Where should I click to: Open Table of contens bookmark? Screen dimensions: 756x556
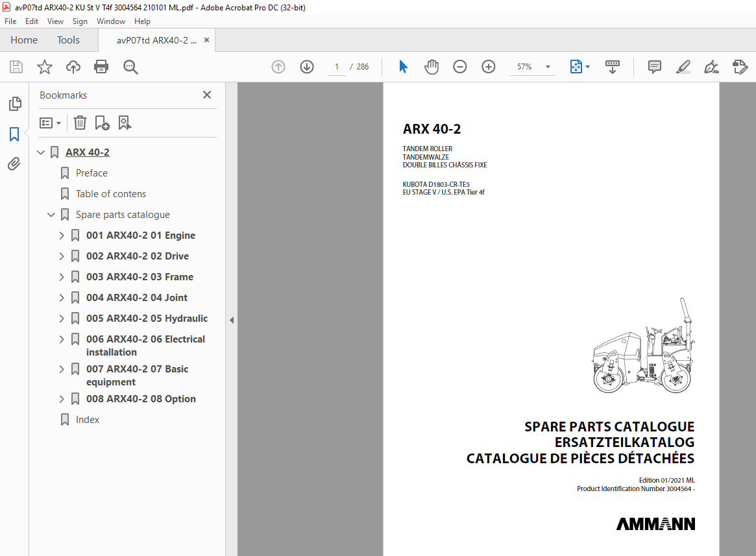coord(111,194)
